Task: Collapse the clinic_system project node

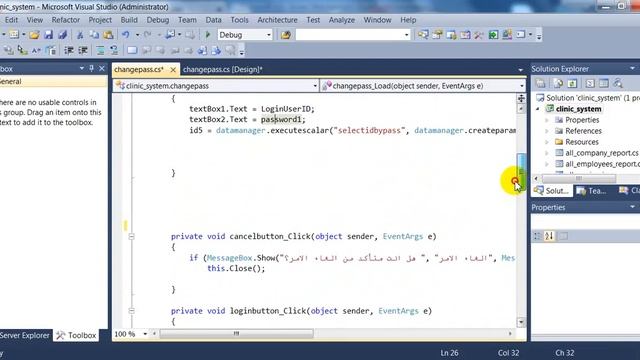Action: tap(538, 109)
